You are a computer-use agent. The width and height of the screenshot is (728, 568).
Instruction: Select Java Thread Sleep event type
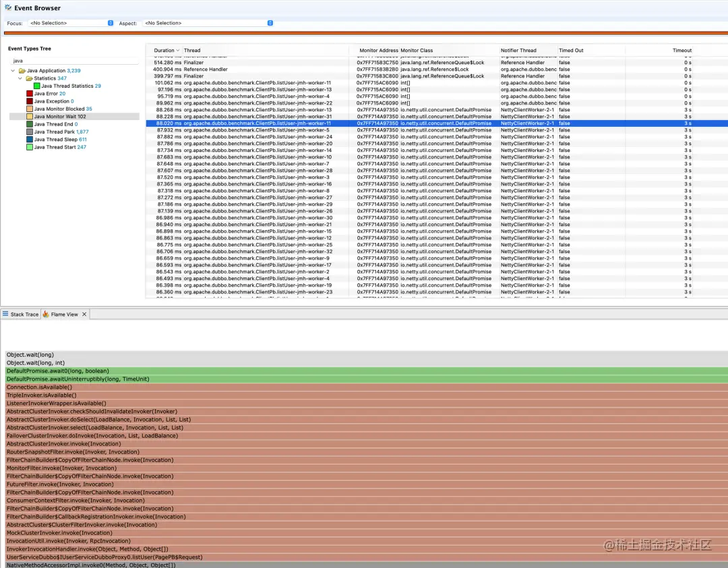coord(61,140)
